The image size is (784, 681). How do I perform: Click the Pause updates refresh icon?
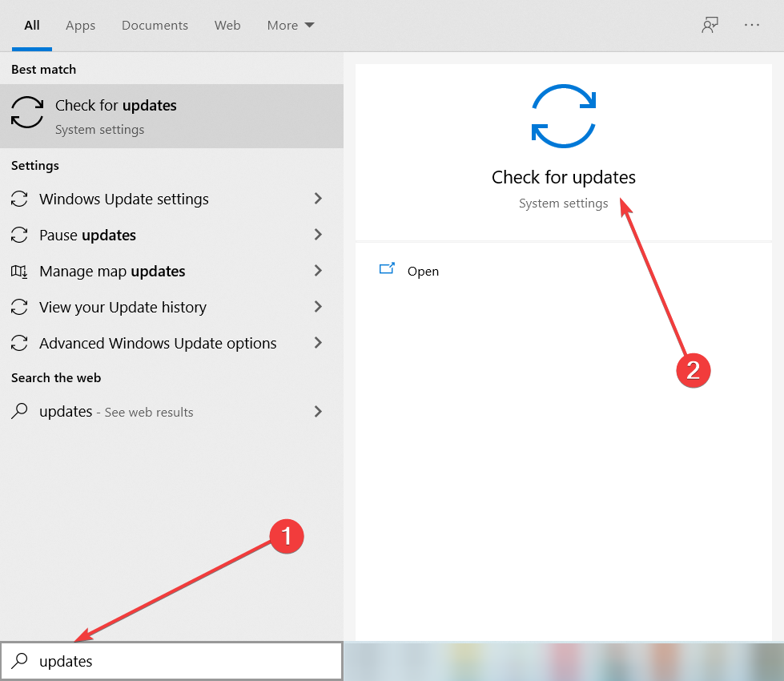click(x=19, y=236)
